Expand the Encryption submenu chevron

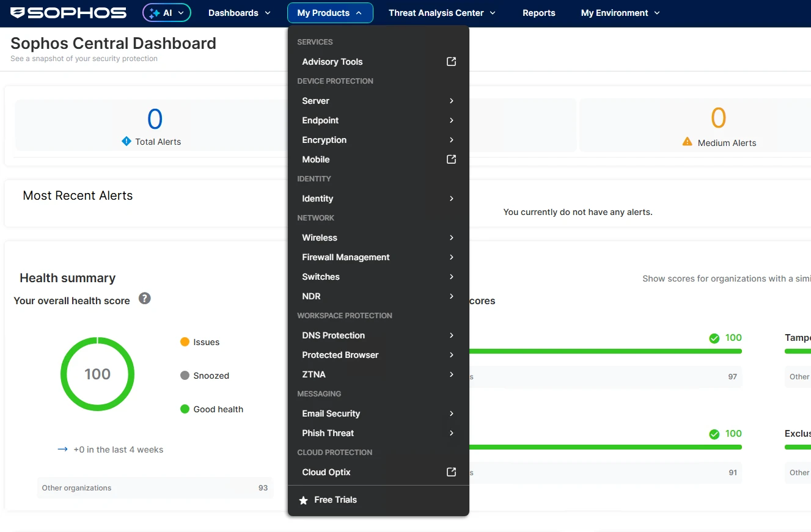click(x=452, y=140)
